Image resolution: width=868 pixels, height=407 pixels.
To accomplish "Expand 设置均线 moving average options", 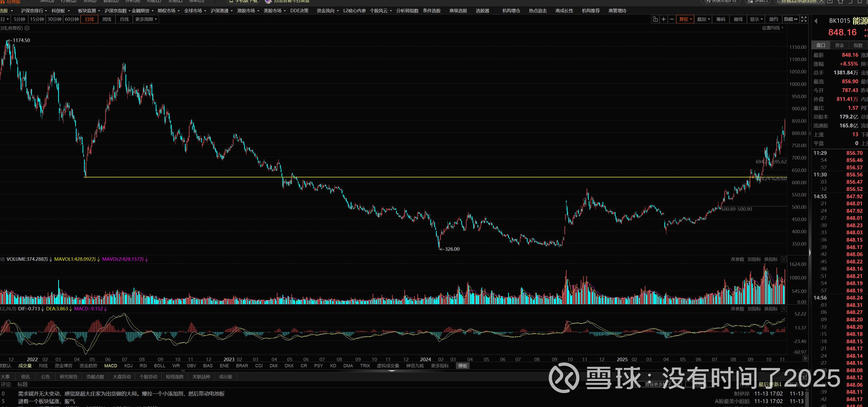I will coord(773,28).
